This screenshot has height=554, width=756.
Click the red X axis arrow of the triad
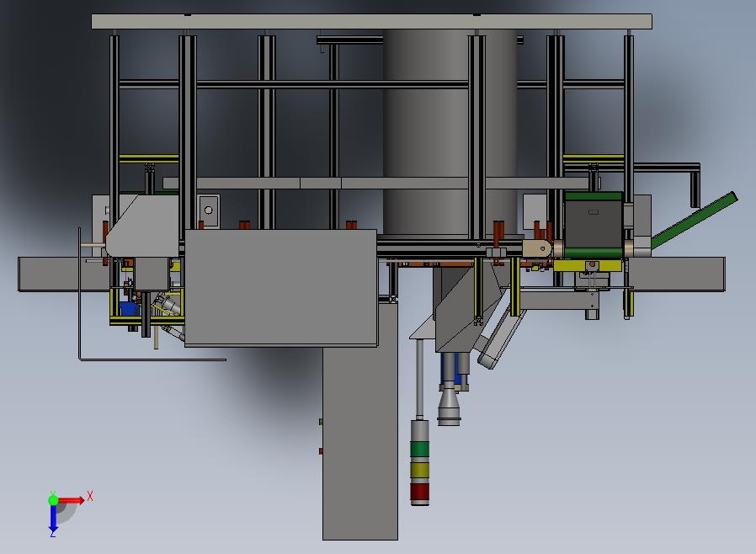point(72,500)
